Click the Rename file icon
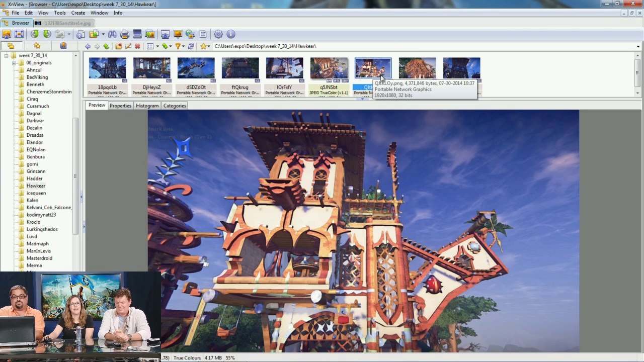The height and width of the screenshot is (362, 644). pos(128,46)
